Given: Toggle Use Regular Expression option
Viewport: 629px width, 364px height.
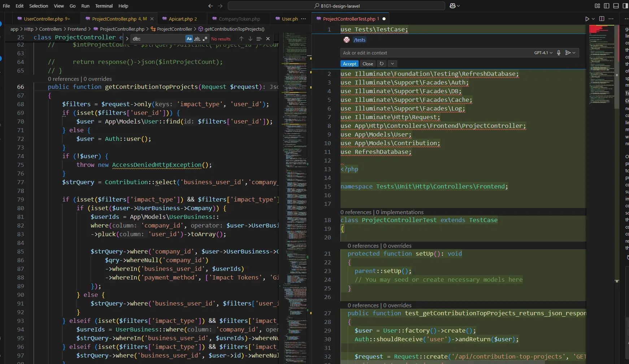Looking at the screenshot, I should pos(205,39).
